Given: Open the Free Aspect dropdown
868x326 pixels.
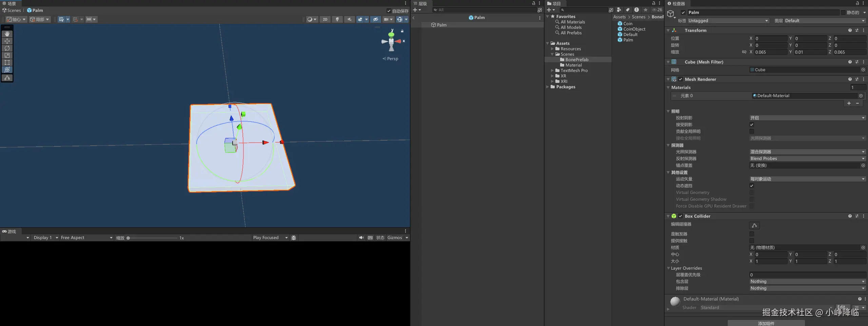Looking at the screenshot, I should 86,238.
